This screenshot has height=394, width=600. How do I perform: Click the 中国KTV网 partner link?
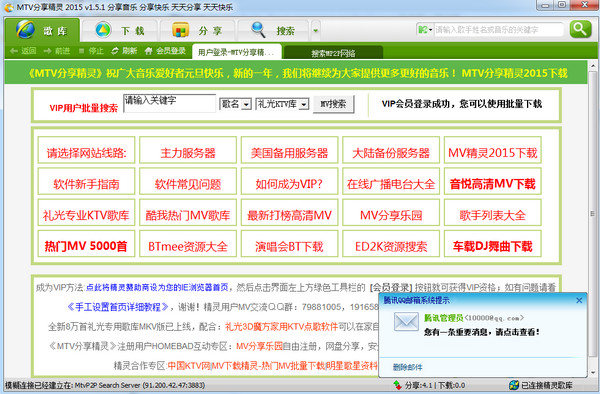click(x=189, y=365)
